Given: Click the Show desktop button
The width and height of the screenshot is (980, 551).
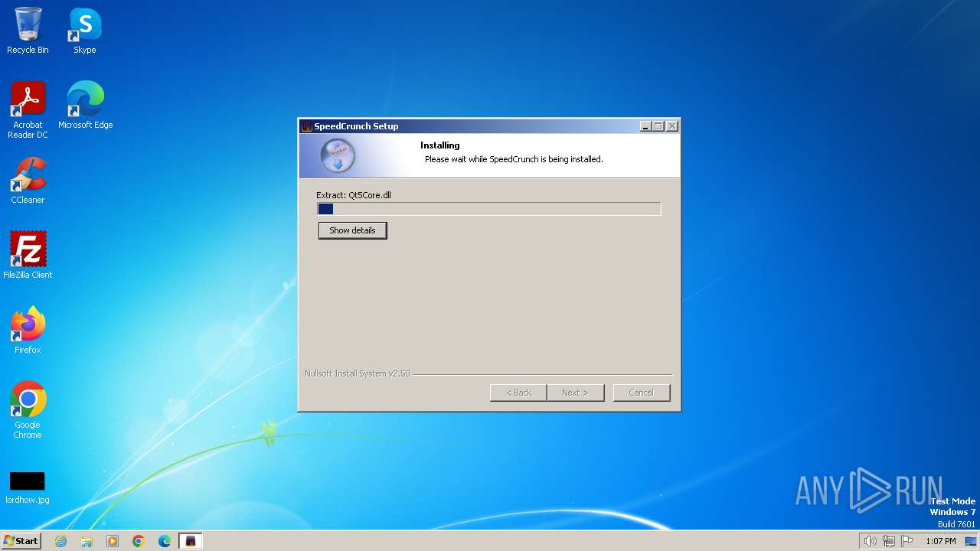Looking at the screenshot, I should coord(971,541).
